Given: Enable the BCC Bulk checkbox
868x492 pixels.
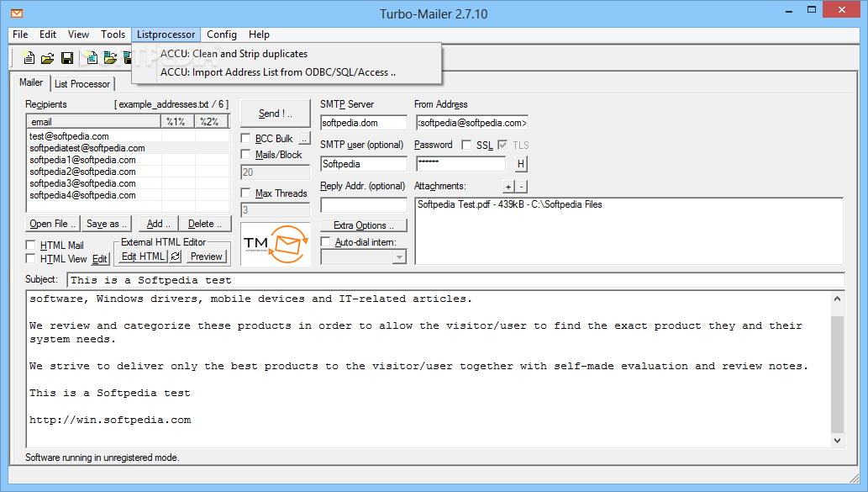Looking at the screenshot, I should tap(246, 139).
